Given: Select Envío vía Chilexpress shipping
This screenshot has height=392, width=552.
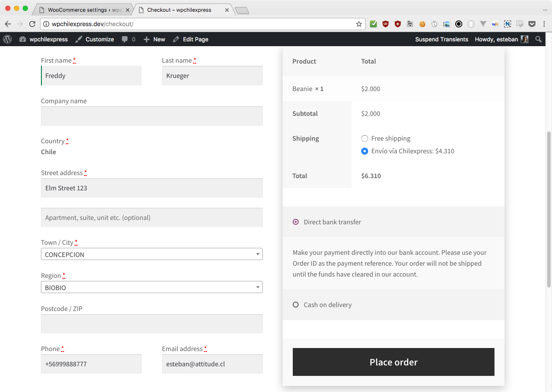Looking at the screenshot, I should pos(365,151).
